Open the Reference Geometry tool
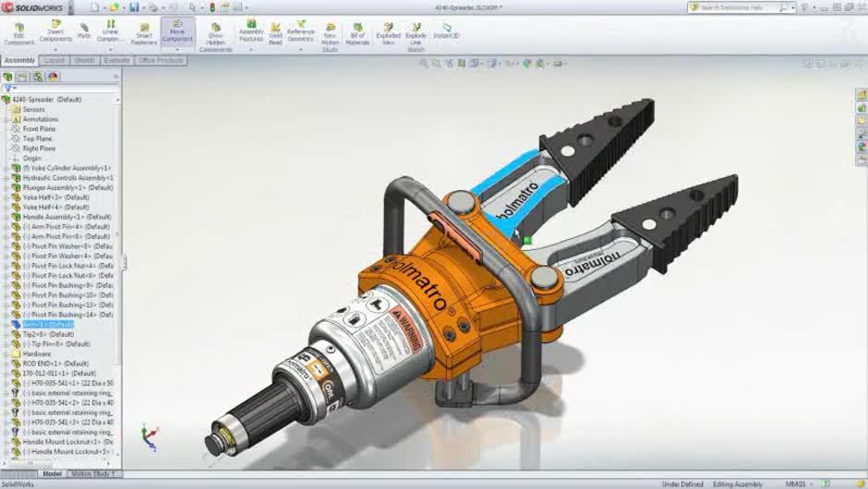Screen dimensions: 868x489 pos(300,31)
